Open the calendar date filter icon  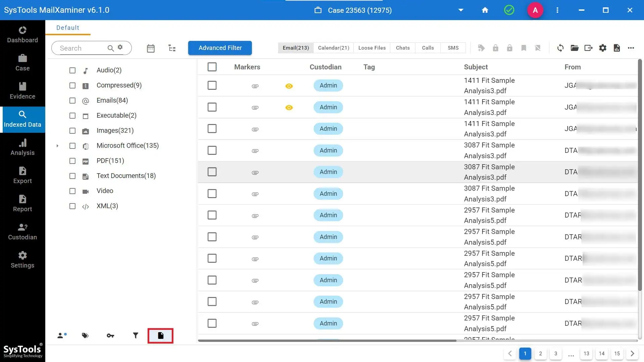151,48
